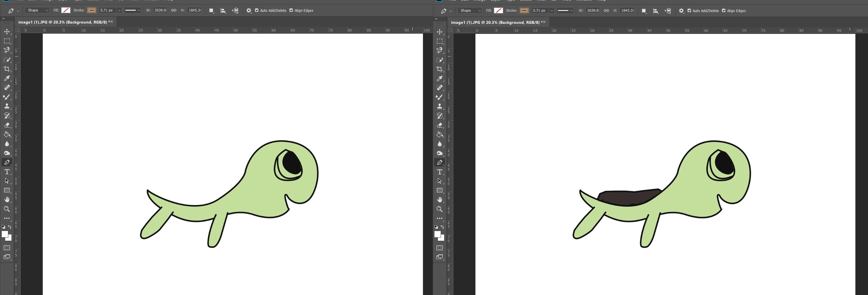Select the Type tool in right window
This screenshot has width=868, height=295.
coord(439,172)
